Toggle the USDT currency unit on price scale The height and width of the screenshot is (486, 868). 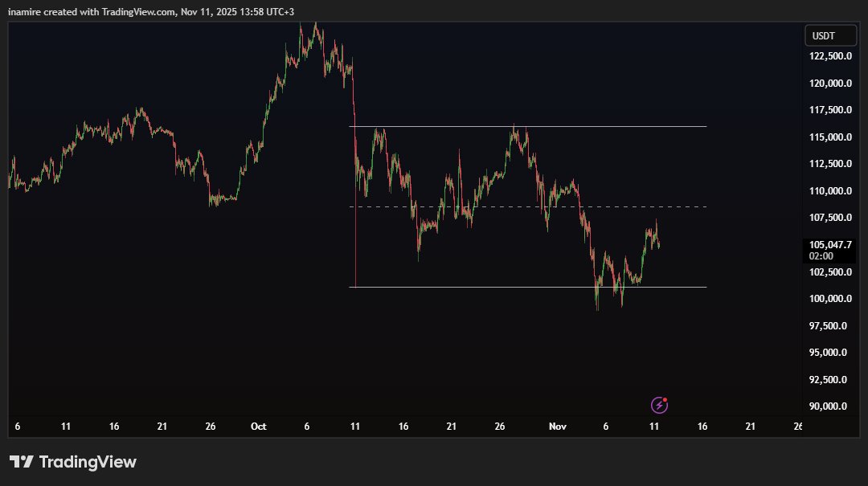830,35
